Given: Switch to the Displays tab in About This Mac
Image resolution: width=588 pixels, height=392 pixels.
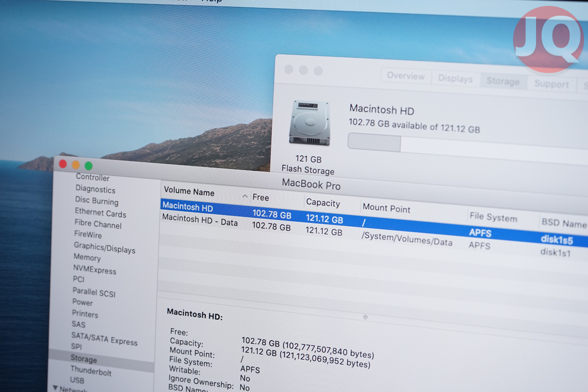Looking at the screenshot, I should pyautogui.click(x=455, y=79).
